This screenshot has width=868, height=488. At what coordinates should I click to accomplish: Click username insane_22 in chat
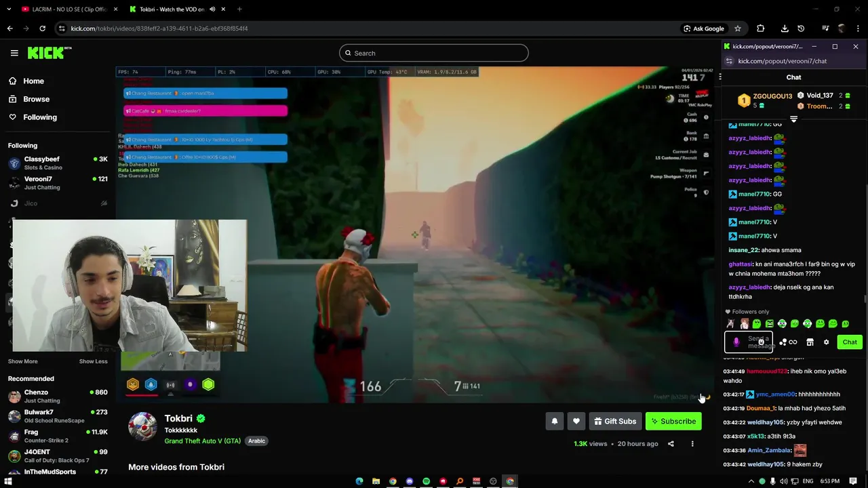tap(743, 250)
